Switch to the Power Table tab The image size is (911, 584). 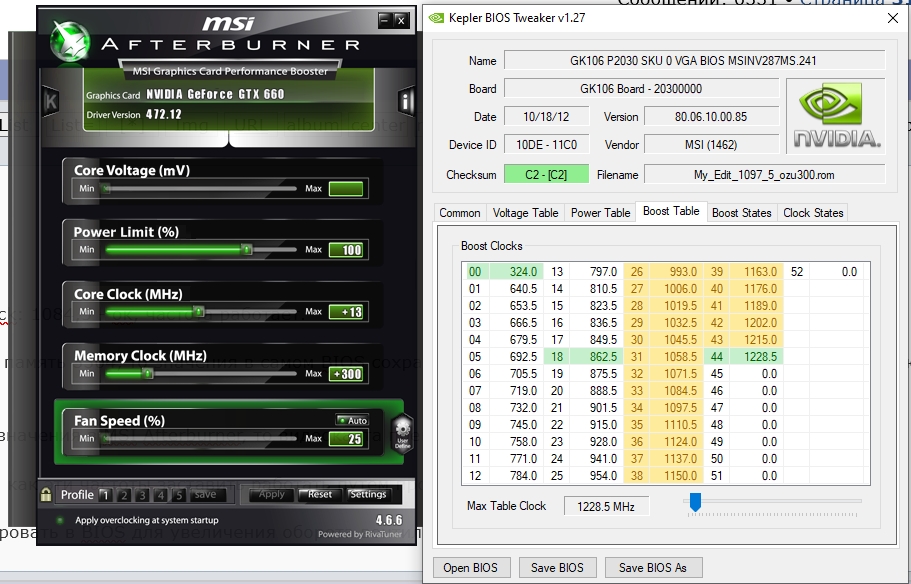coord(600,213)
